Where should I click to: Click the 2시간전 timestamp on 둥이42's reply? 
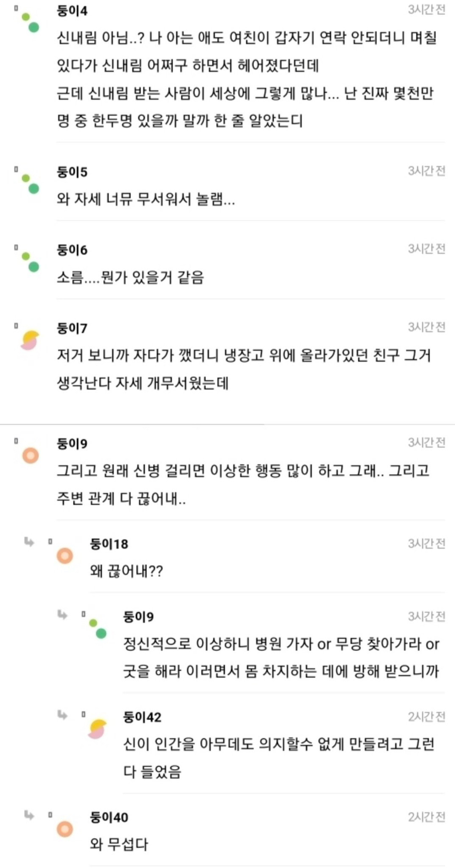point(427,717)
